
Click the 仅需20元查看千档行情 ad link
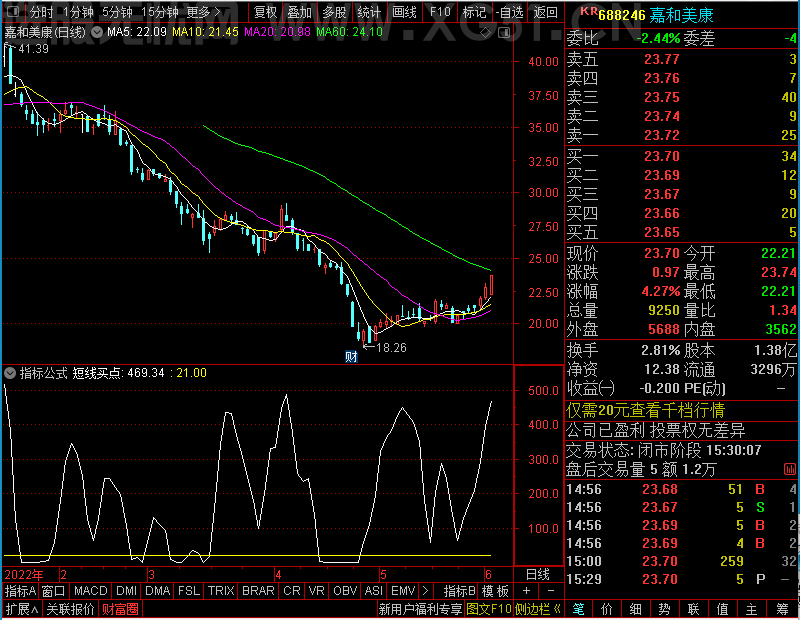pos(645,410)
